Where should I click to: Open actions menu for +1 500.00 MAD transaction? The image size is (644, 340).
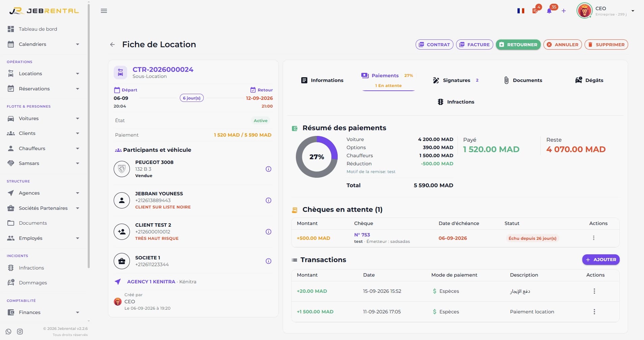click(594, 312)
